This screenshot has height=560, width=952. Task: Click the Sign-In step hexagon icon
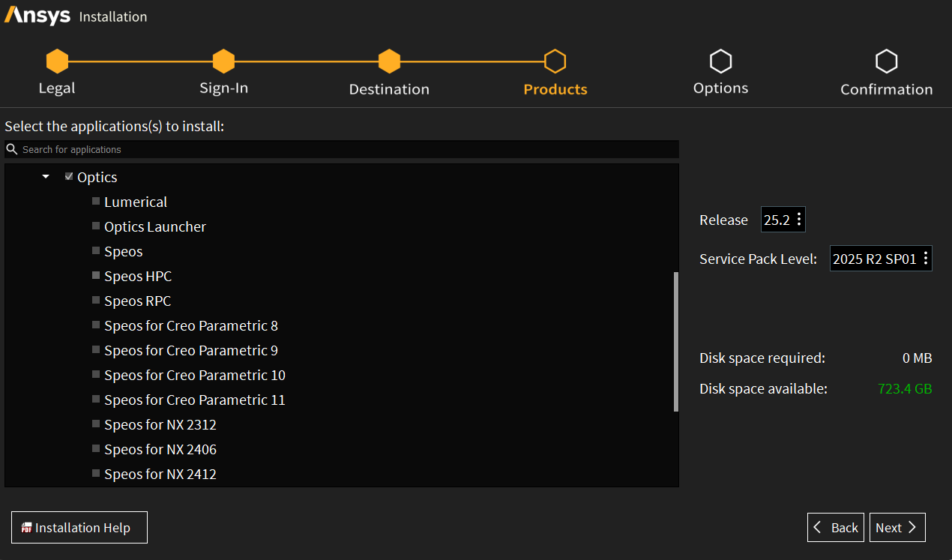(x=223, y=61)
